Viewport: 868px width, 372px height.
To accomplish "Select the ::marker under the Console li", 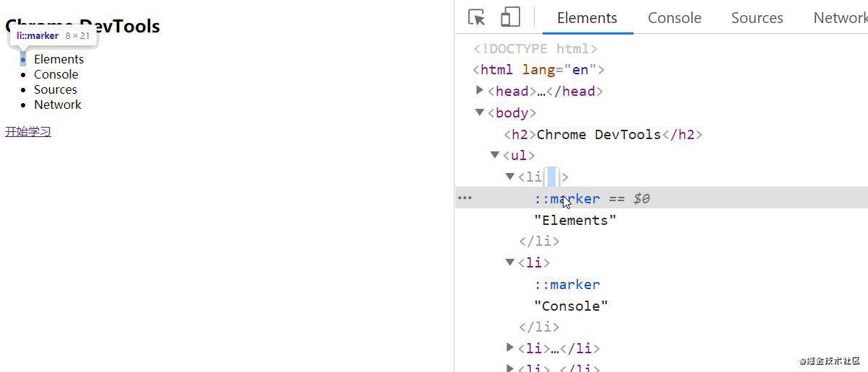I will coord(567,284).
